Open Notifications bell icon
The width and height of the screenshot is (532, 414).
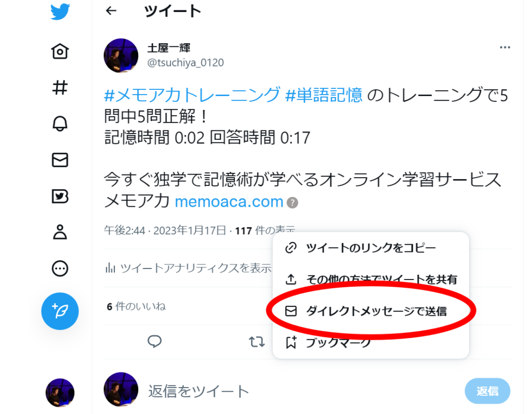tap(60, 124)
